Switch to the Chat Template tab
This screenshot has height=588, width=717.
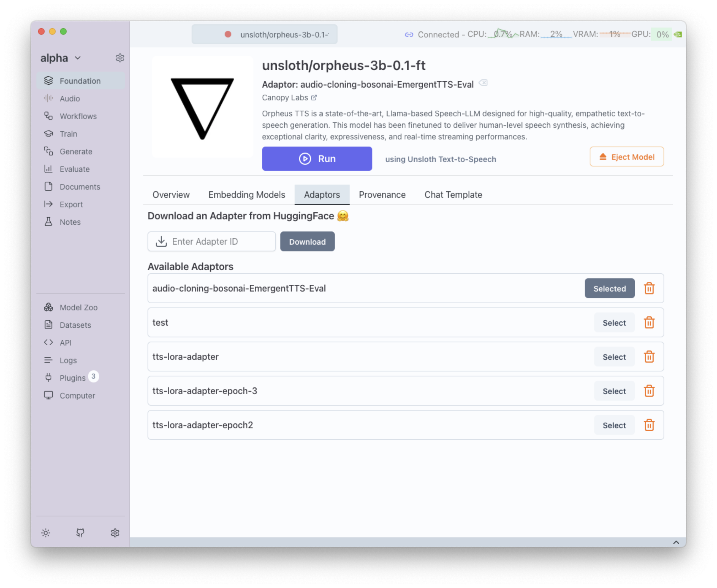pos(453,195)
